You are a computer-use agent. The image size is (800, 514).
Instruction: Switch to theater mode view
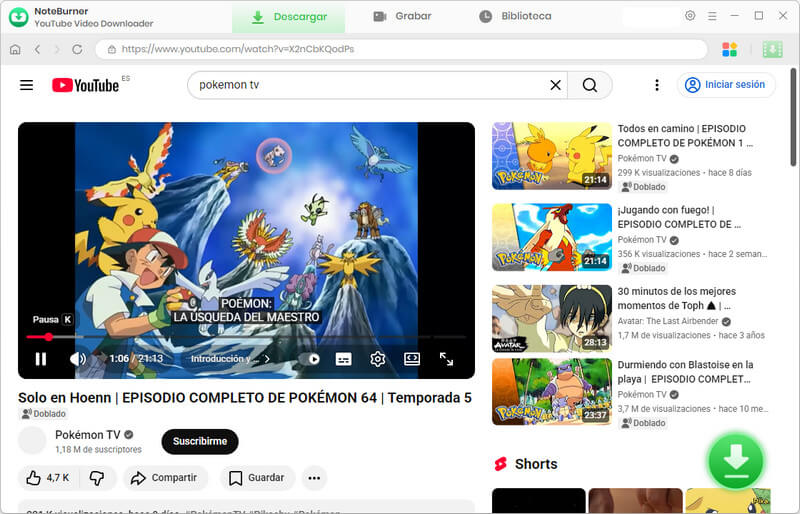(412, 359)
